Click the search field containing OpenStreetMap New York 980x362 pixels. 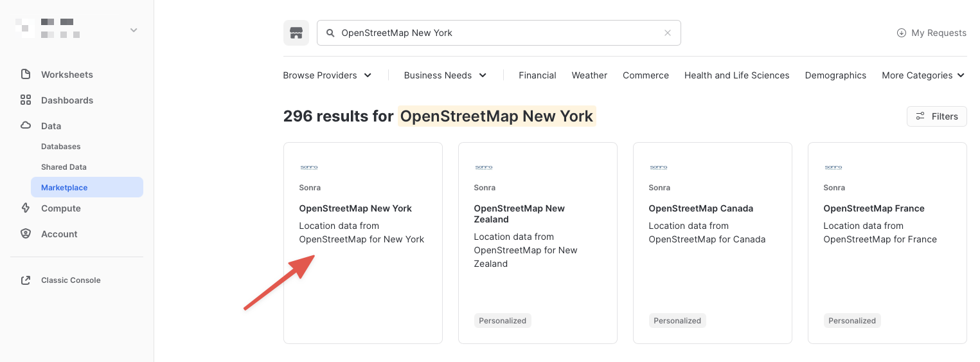click(x=499, y=33)
